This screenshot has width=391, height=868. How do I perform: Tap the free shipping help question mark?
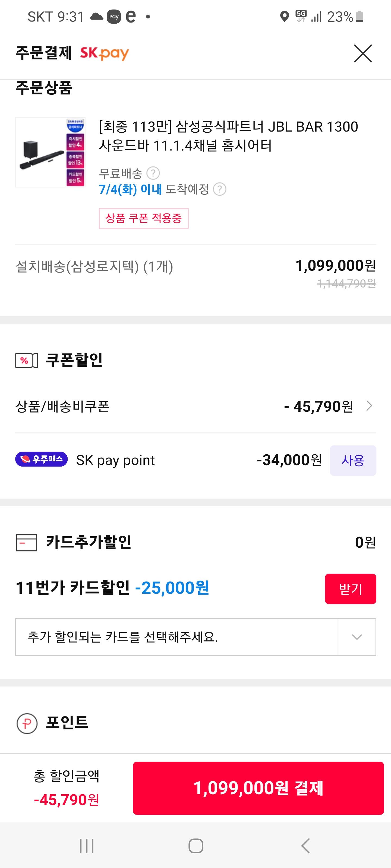[x=153, y=173]
